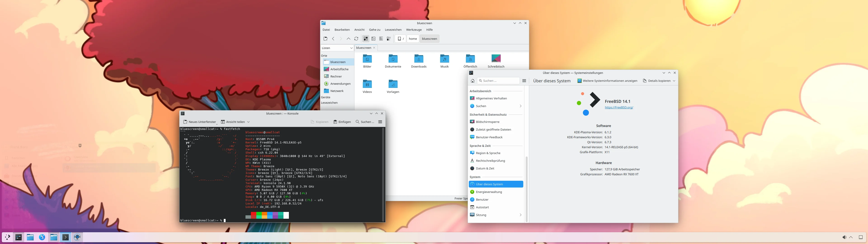Expand the Suchen entry chevron in settings

[x=520, y=106]
